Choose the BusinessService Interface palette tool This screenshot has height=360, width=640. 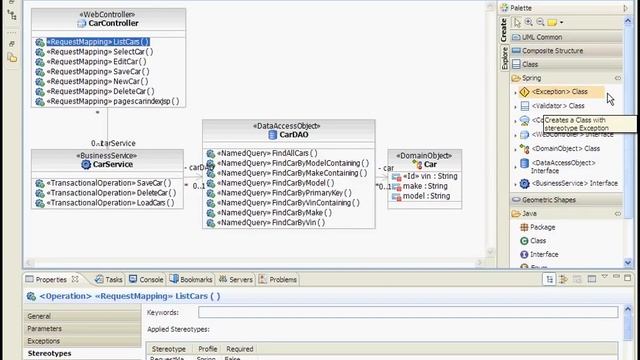[x=569, y=184]
